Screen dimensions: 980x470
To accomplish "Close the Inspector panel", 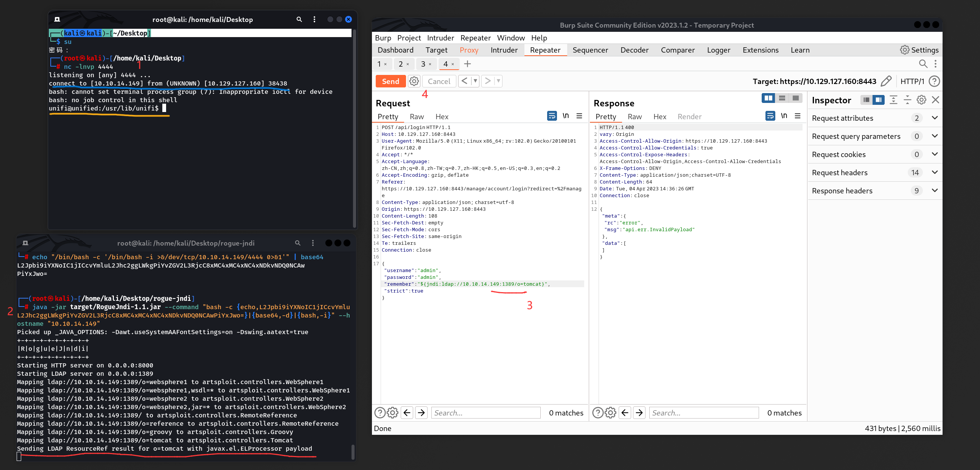I will click(x=935, y=100).
